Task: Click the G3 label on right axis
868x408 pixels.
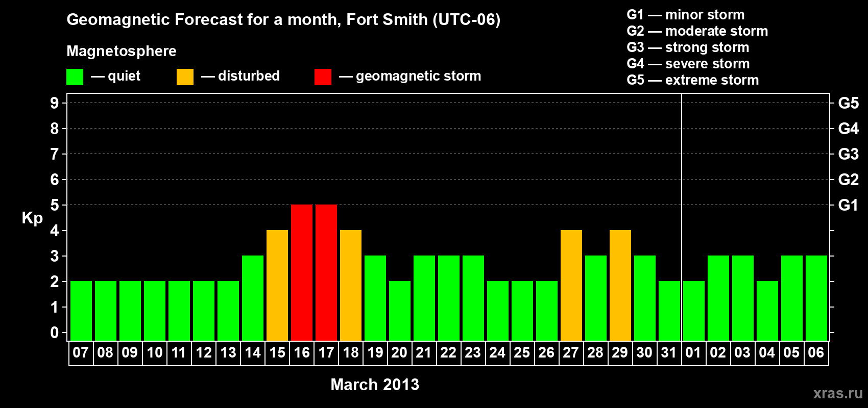Action: point(849,154)
